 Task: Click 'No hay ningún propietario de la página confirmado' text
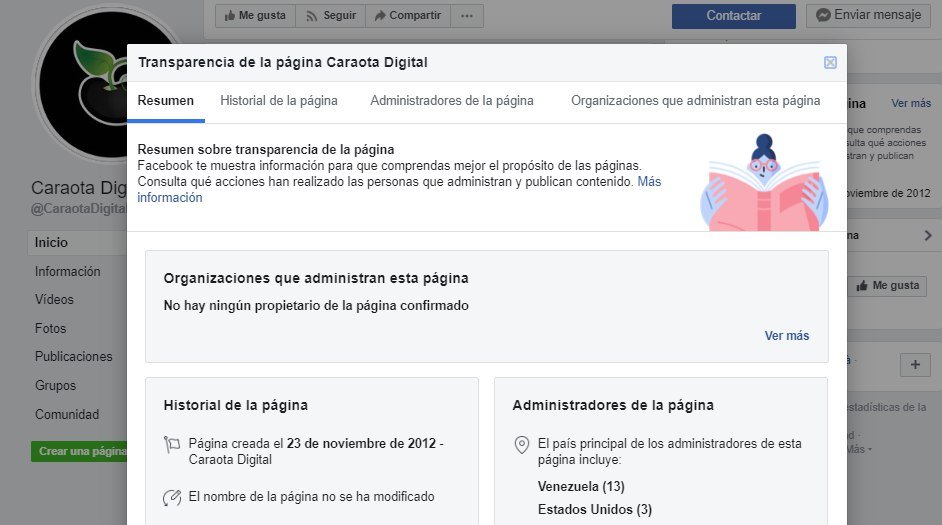click(x=316, y=306)
